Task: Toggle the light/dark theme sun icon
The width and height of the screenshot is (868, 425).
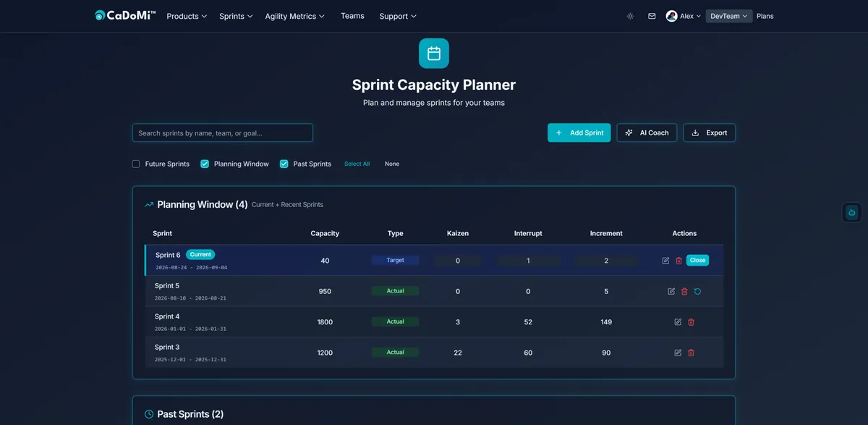Action: click(x=630, y=16)
